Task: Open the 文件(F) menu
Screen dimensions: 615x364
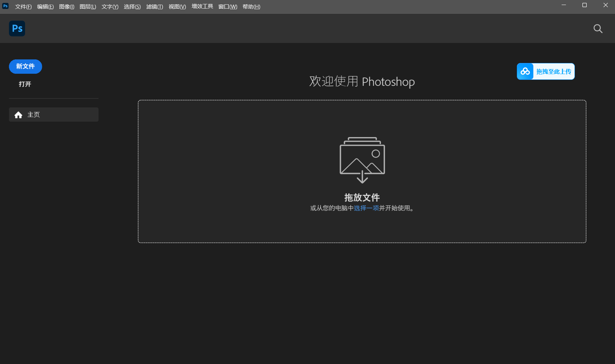Action: point(23,7)
